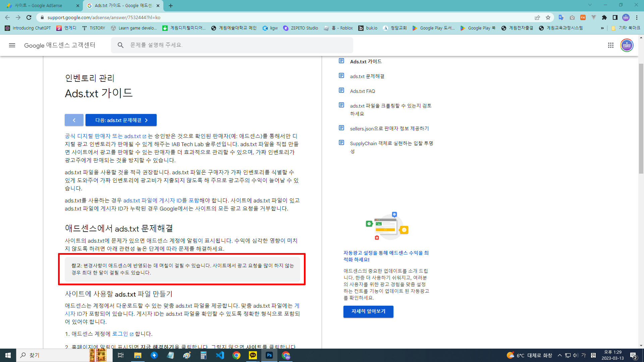Click the search magnifier icon
Viewport: 644px width, 362px height.
pyautogui.click(x=120, y=45)
